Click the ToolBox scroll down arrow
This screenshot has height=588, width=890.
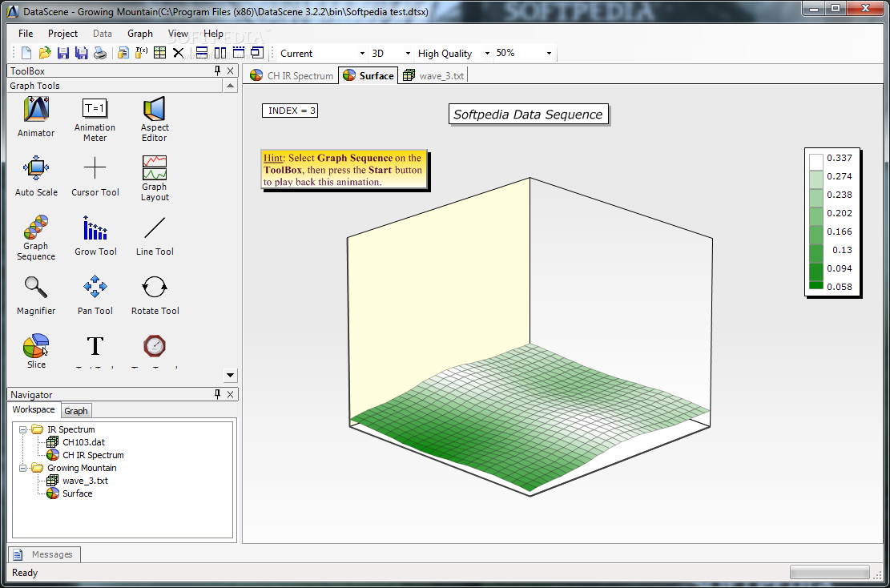click(x=230, y=375)
